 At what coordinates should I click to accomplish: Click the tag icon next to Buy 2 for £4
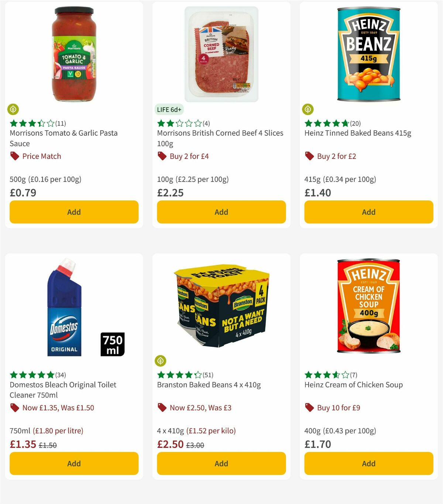(x=162, y=156)
